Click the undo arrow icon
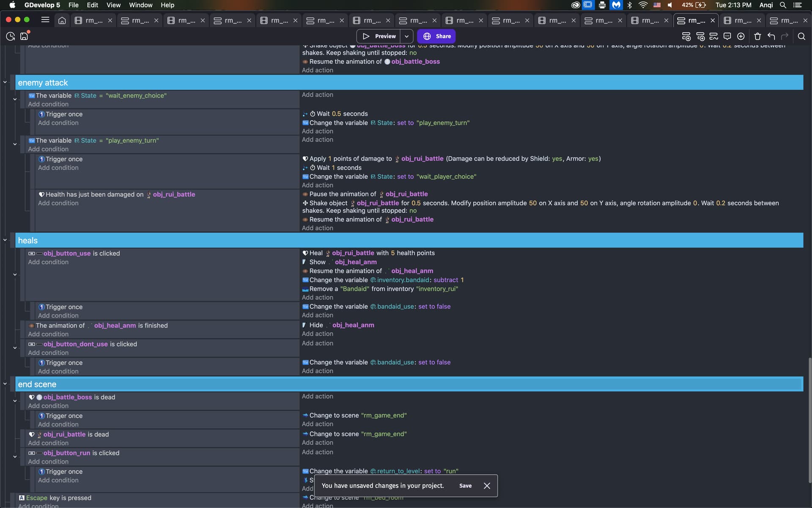 [771, 36]
